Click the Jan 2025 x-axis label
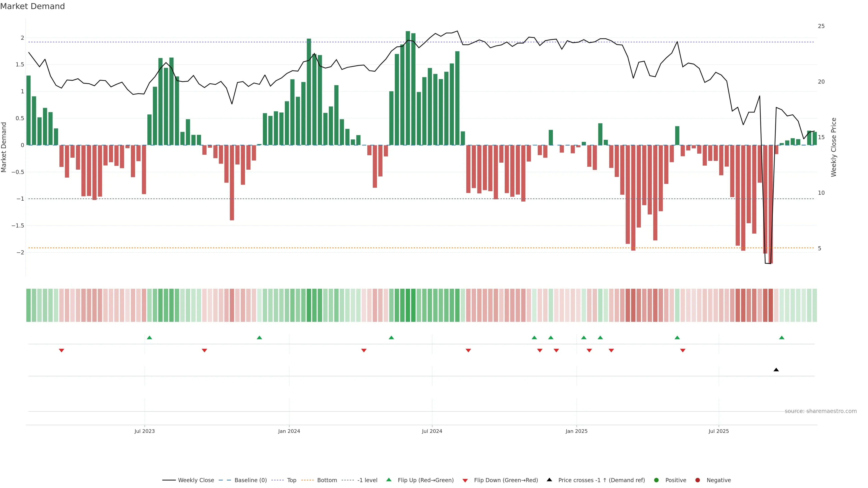Screen dimensions: 868x488 click(576, 431)
